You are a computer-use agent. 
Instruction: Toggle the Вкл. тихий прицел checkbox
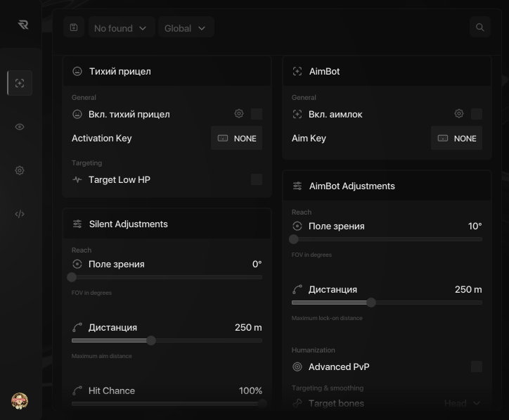[257, 114]
